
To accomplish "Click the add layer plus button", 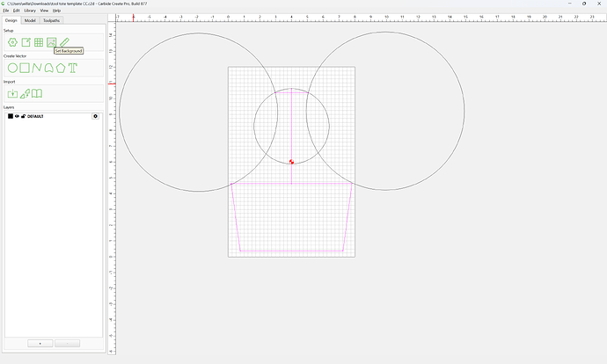I will (x=40, y=344).
